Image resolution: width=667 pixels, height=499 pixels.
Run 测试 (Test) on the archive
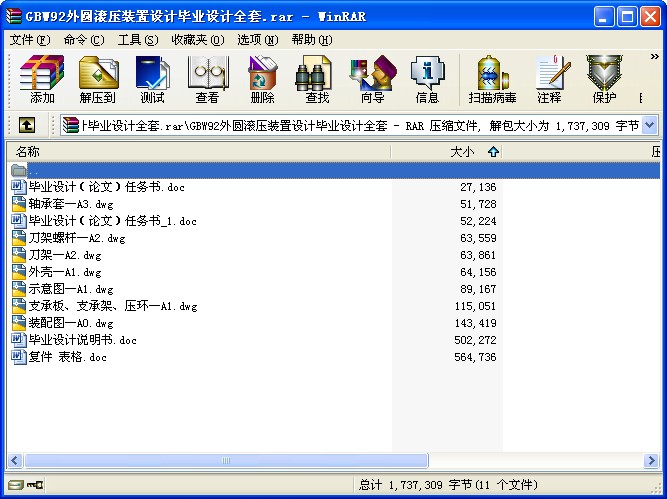tap(152, 79)
